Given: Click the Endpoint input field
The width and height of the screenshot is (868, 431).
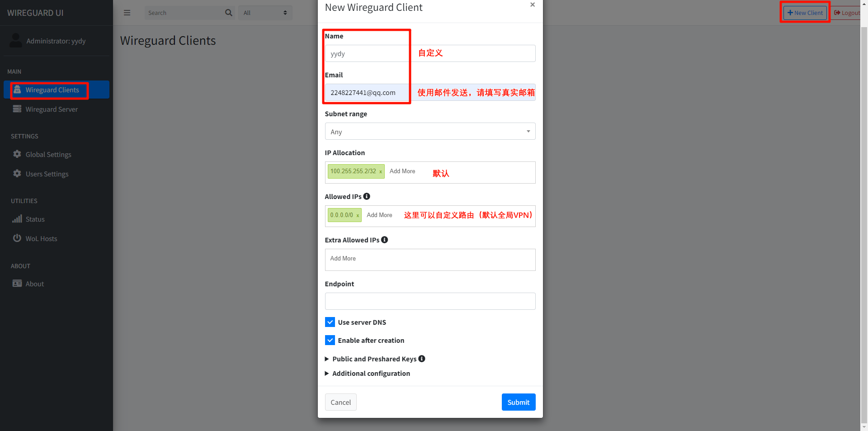Looking at the screenshot, I should [430, 301].
